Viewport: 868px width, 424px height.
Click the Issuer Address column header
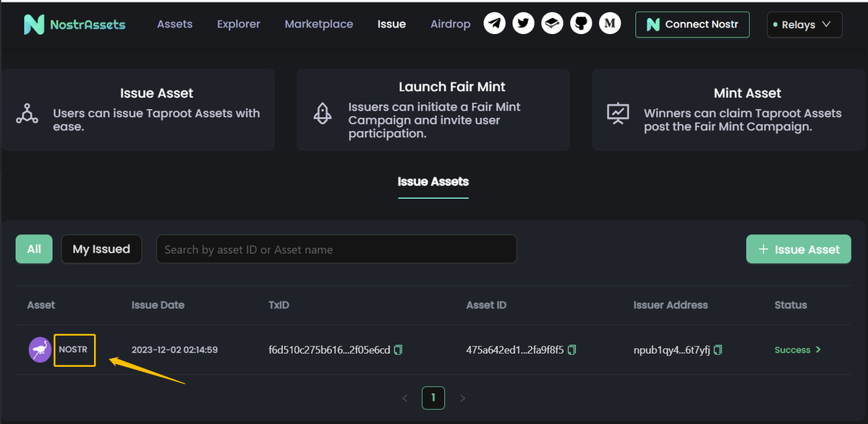(x=671, y=305)
